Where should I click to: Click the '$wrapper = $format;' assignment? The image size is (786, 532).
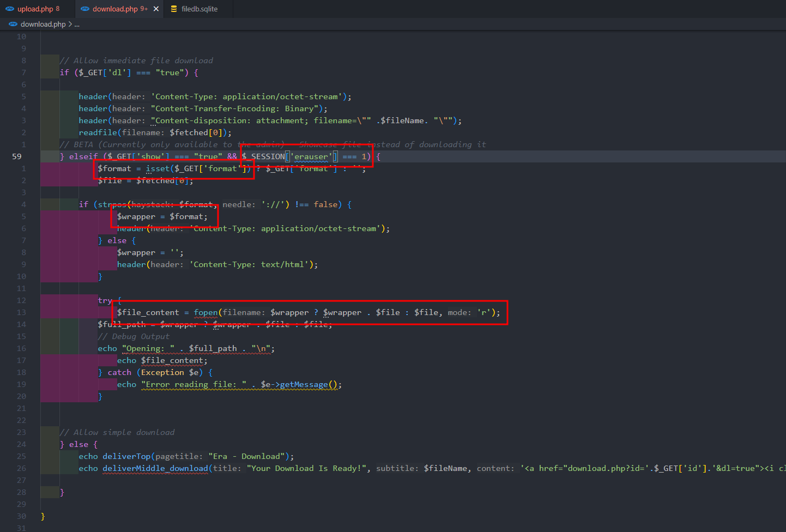(x=162, y=216)
